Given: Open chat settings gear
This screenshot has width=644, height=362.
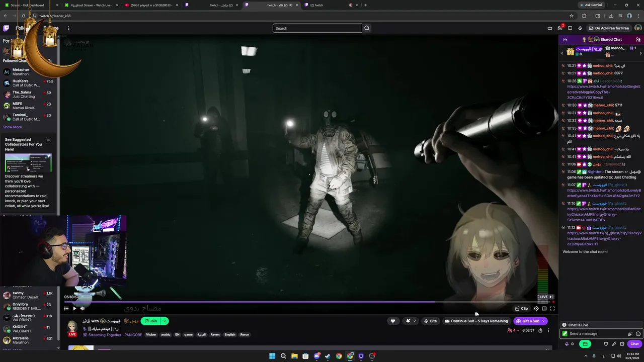Looking at the screenshot, I should (x=622, y=344).
